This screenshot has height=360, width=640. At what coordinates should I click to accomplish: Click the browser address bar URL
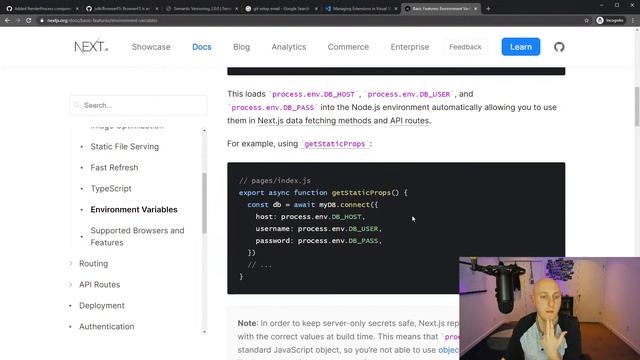(102, 20)
